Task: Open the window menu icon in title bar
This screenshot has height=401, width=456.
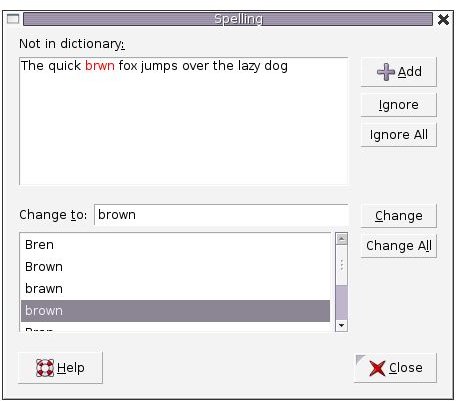Action: (x=13, y=19)
